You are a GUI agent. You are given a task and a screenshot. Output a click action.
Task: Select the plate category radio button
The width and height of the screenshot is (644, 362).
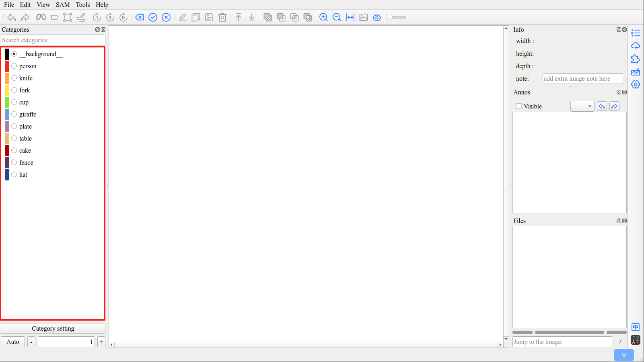pos(14,126)
